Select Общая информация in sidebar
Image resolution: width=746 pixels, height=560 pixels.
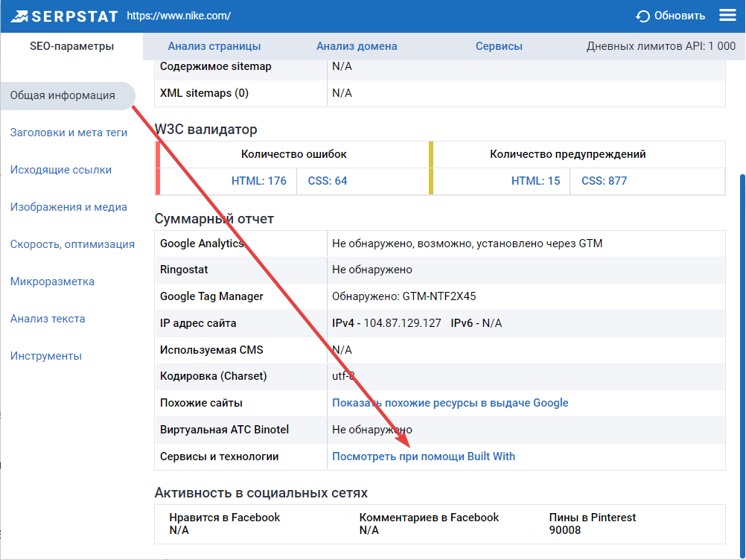pyautogui.click(x=68, y=95)
